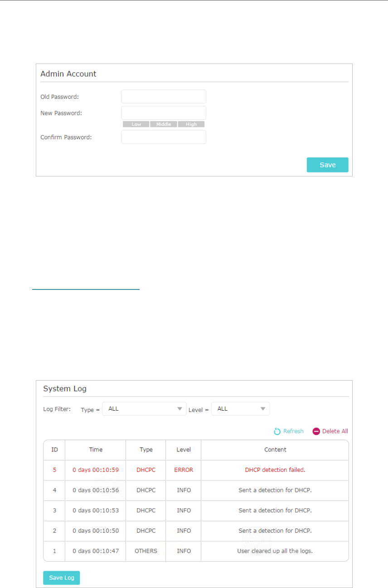Click time '0 days 00:10:47'
The width and height of the screenshot is (388, 588).
pyautogui.click(x=96, y=551)
